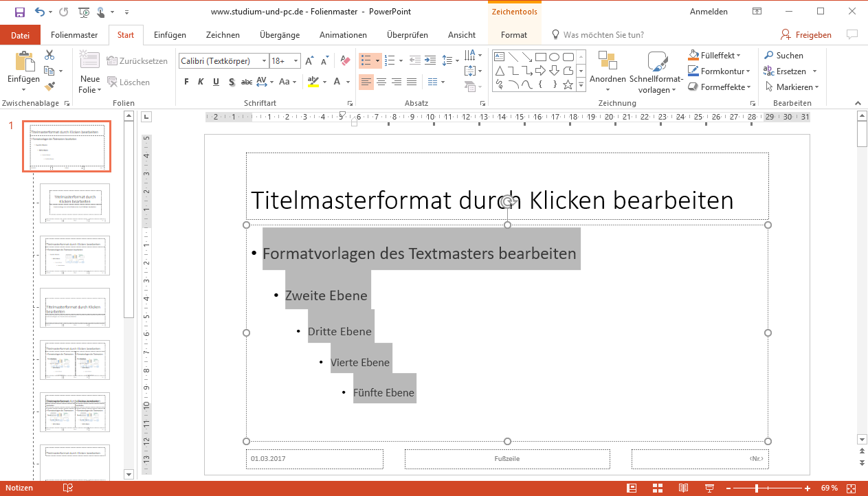Open the Notizen pane from status bar
The image size is (868, 496).
[19, 488]
